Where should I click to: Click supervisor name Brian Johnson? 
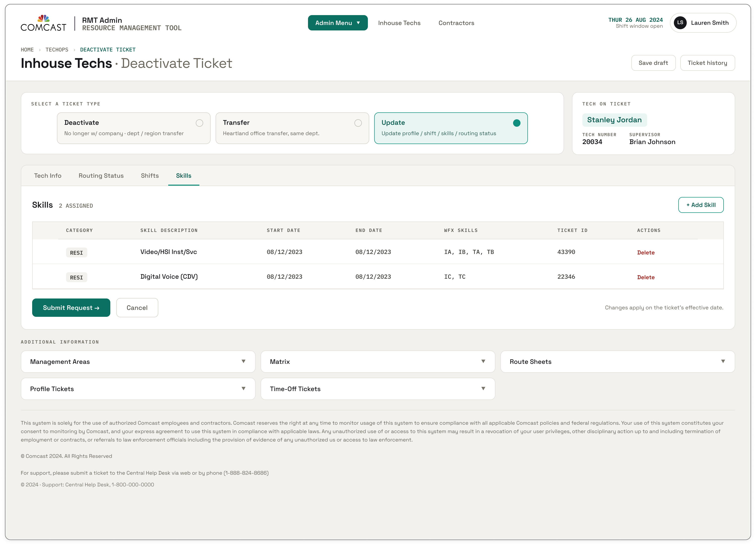(x=652, y=142)
